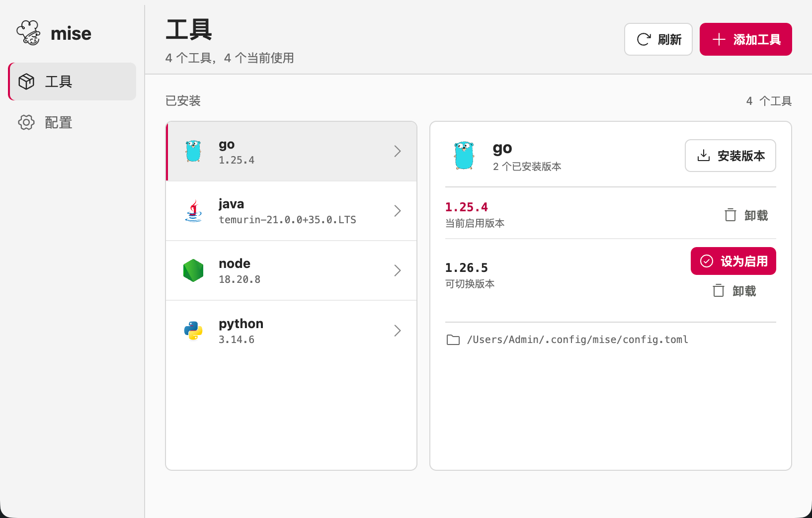The width and height of the screenshot is (812, 518).
Task: Click the gopher icon in go list row
Action: tap(193, 151)
